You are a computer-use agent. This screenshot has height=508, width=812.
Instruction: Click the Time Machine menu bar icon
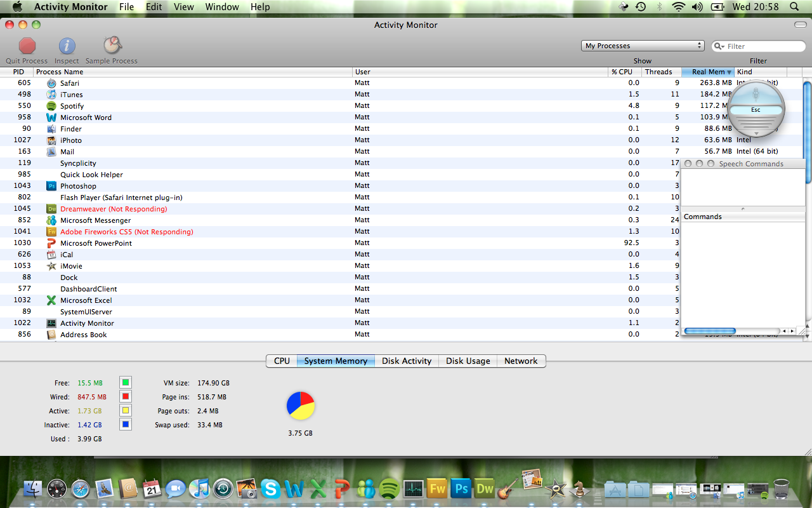[x=641, y=7]
